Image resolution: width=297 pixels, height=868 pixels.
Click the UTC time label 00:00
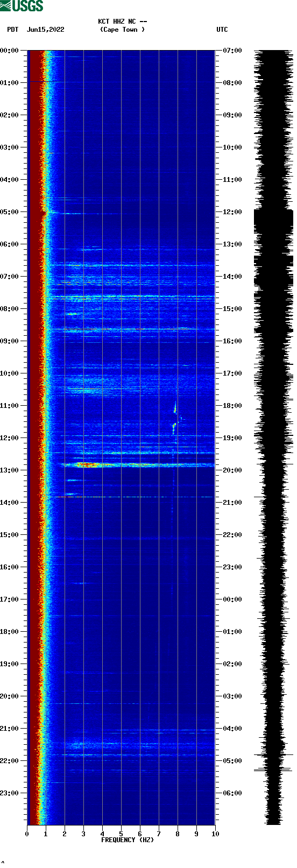click(x=232, y=599)
